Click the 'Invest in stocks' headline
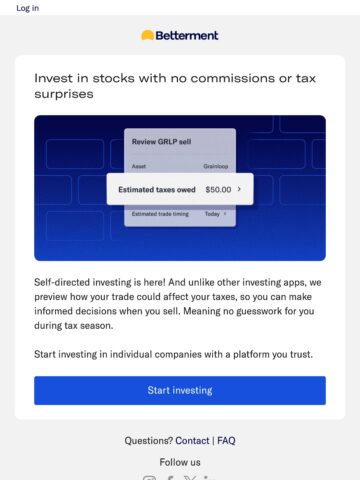Viewport: 360px width, 480px height. click(x=175, y=86)
